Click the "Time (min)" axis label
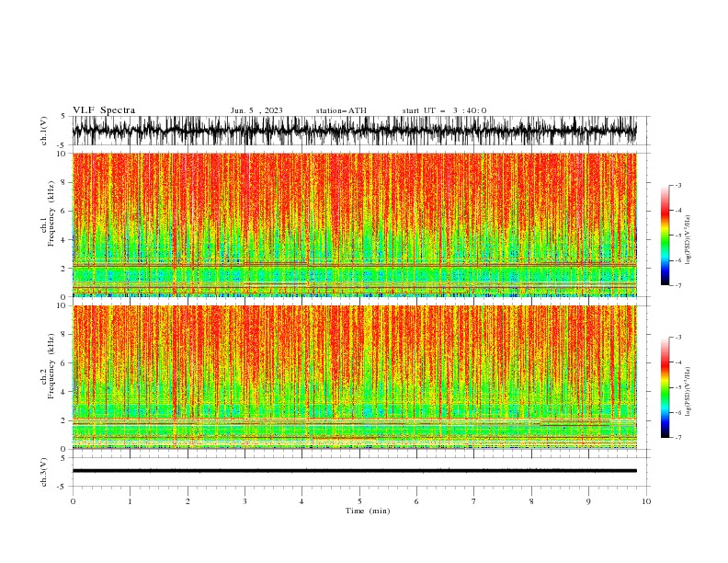 (368, 511)
